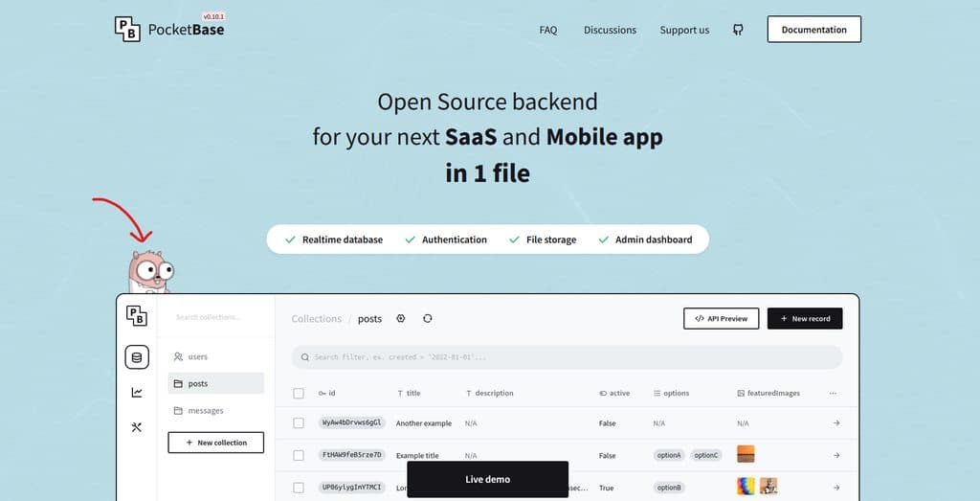
Task: Open the logs chart sidebar icon
Action: point(137,392)
